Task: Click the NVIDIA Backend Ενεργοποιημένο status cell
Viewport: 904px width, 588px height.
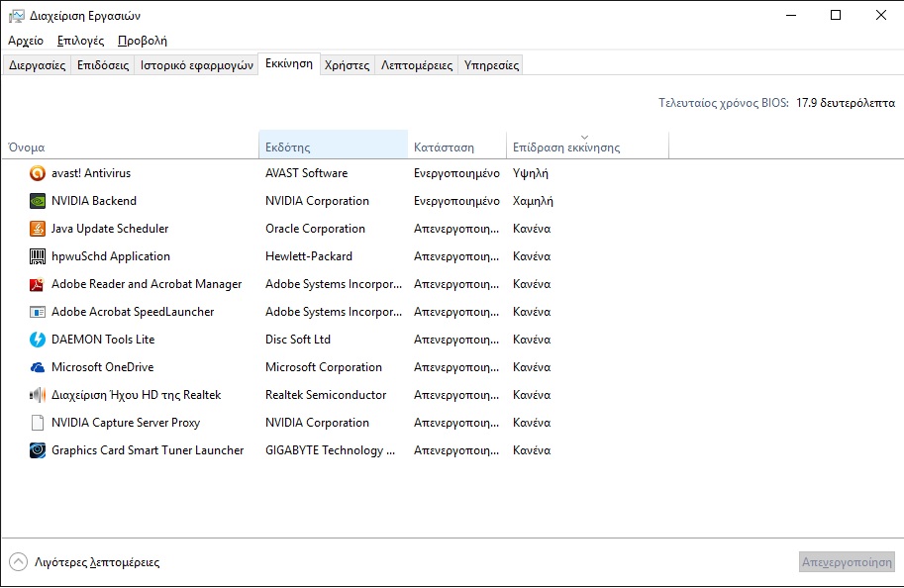Action: (x=456, y=201)
